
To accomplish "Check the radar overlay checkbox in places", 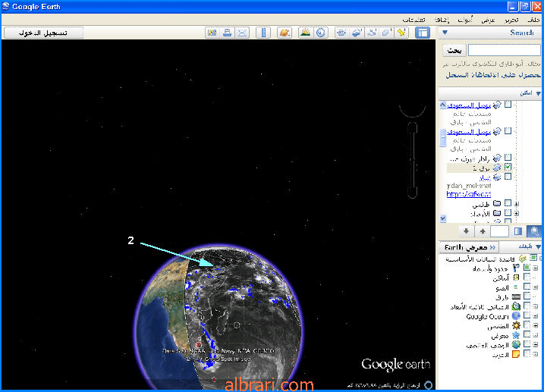I will click(x=508, y=158).
